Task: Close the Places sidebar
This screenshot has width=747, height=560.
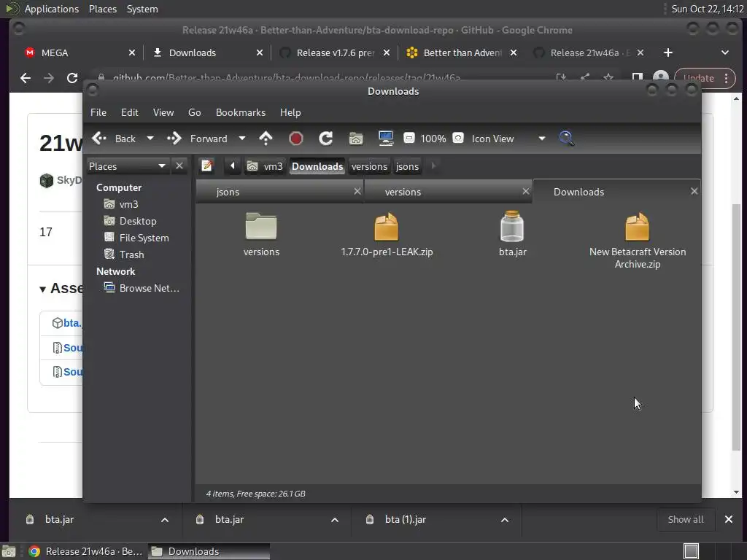Action: pyautogui.click(x=179, y=166)
